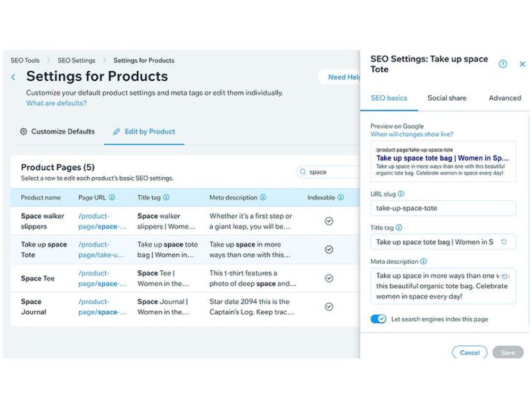Click the Space Tee title tag cell
The image size is (532, 399).
[163, 278]
